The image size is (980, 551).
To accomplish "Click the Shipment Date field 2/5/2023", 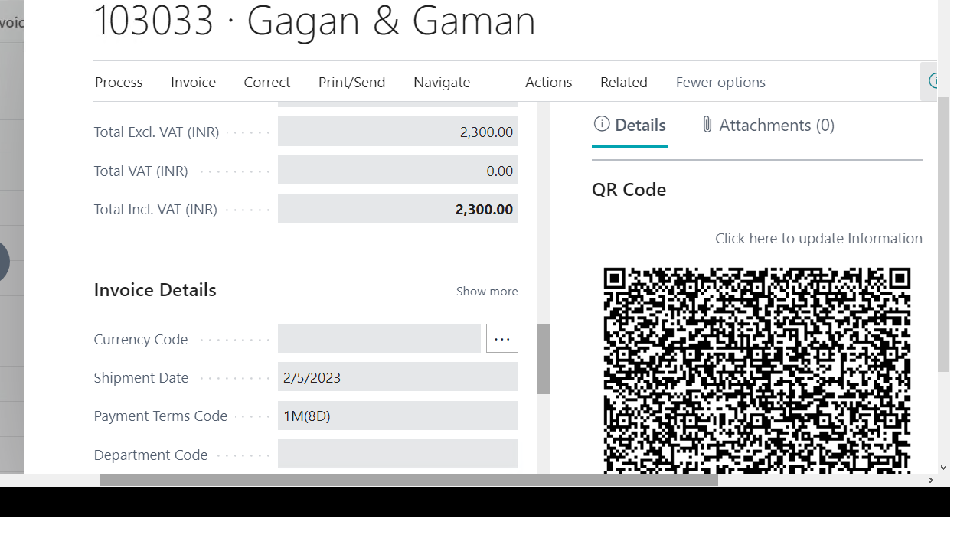I will point(398,377).
